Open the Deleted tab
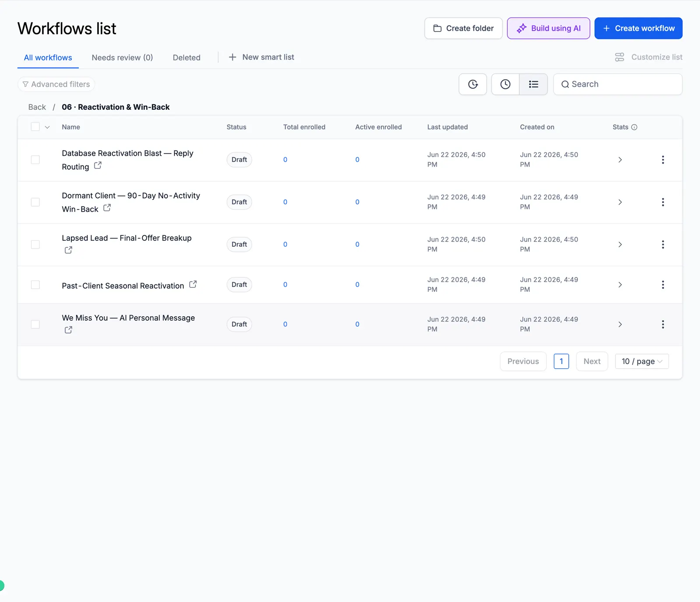Viewport: 700px width, 602px height. 186,58
